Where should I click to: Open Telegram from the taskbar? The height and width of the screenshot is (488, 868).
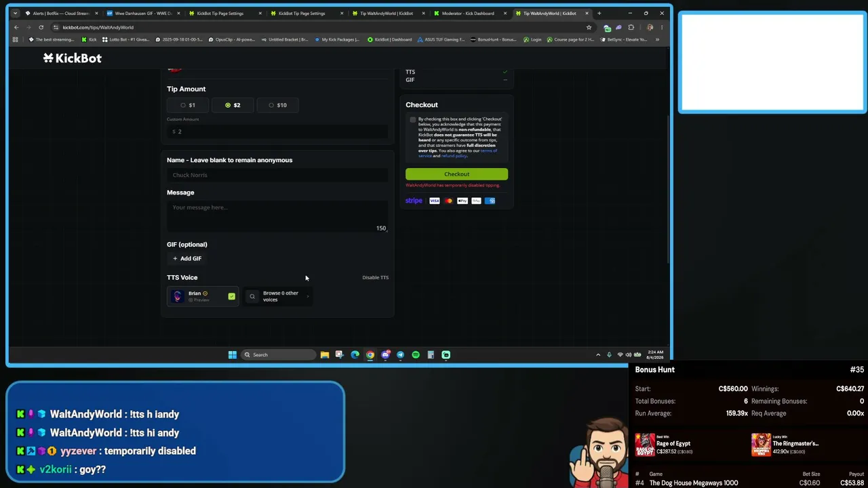[400, 354]
